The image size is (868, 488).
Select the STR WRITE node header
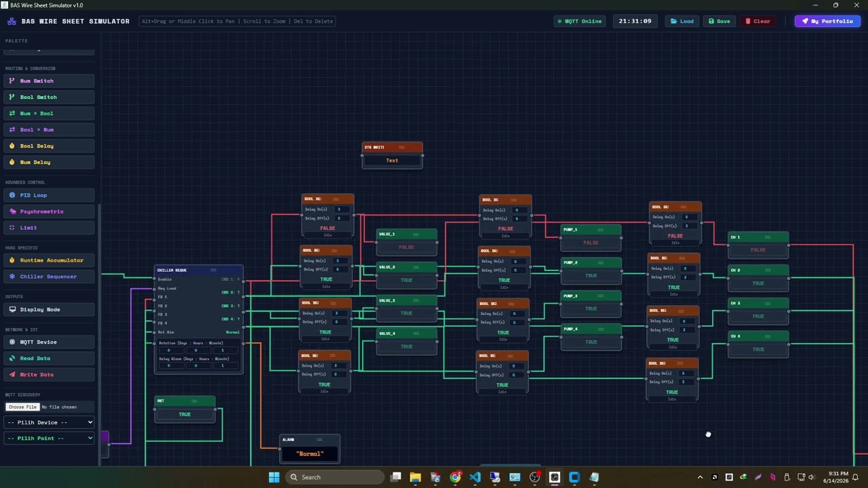tap(392, 147)
